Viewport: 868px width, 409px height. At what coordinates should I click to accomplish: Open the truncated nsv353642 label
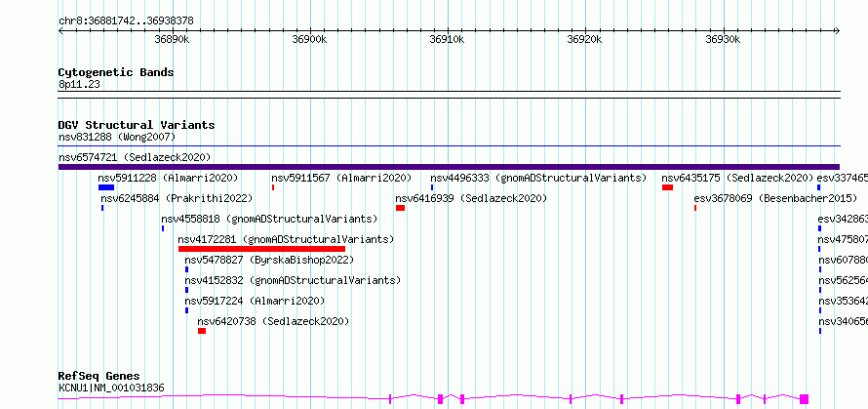(x=843, y=301)
